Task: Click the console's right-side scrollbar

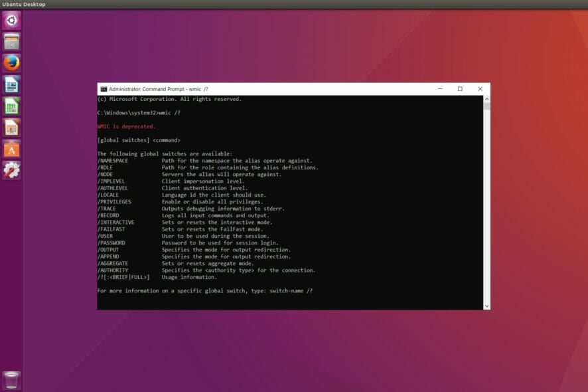Action: coord(485,199)
